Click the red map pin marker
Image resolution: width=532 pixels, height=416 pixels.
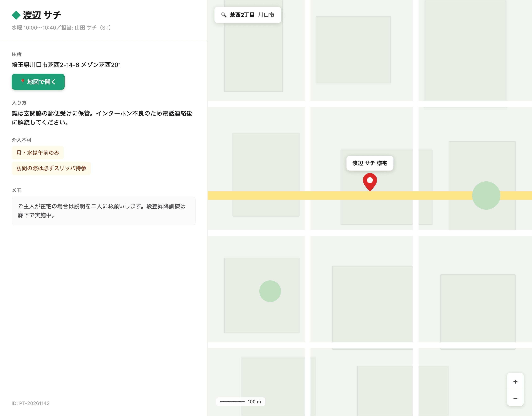(370, 182)
